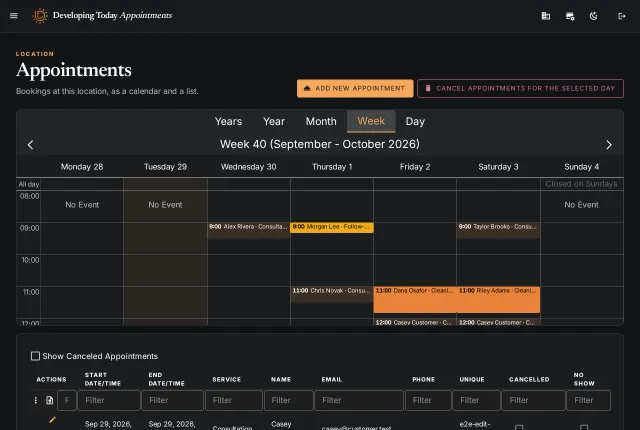
Task: Open the location settings gear icon
Action: (570, 16)
